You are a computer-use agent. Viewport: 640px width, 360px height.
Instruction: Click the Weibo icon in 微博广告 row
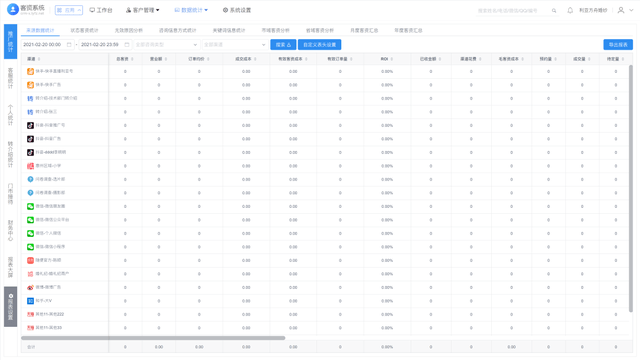click(30, 287)
